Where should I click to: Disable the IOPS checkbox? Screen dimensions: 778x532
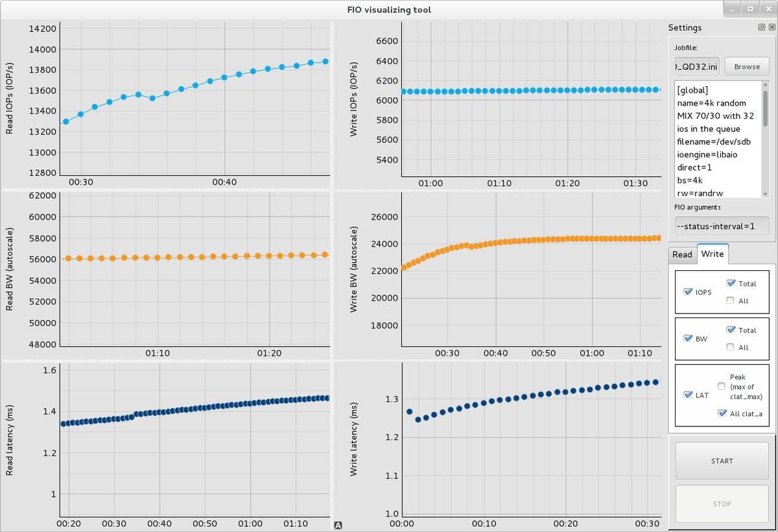point(688,292)
